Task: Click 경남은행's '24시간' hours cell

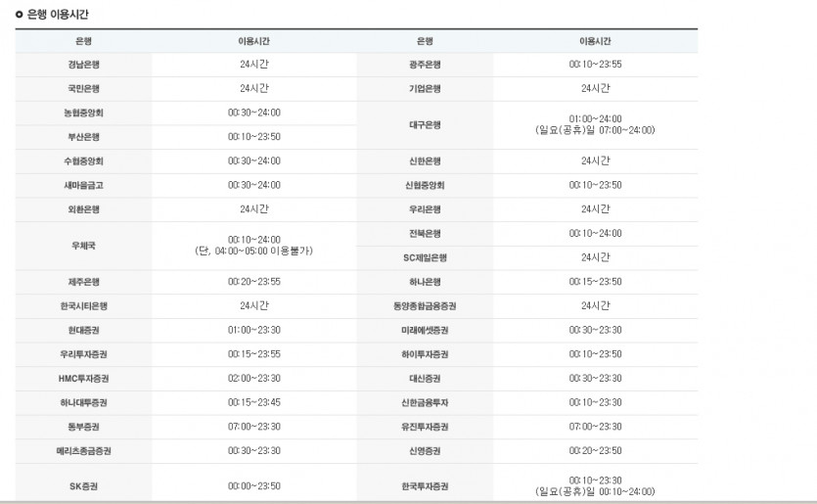Action: (253, 65)
